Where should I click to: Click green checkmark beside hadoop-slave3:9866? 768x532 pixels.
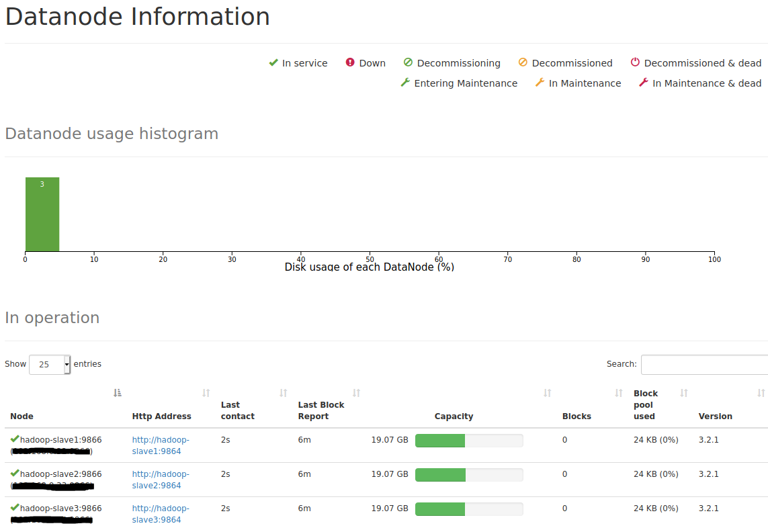[13, 508]
